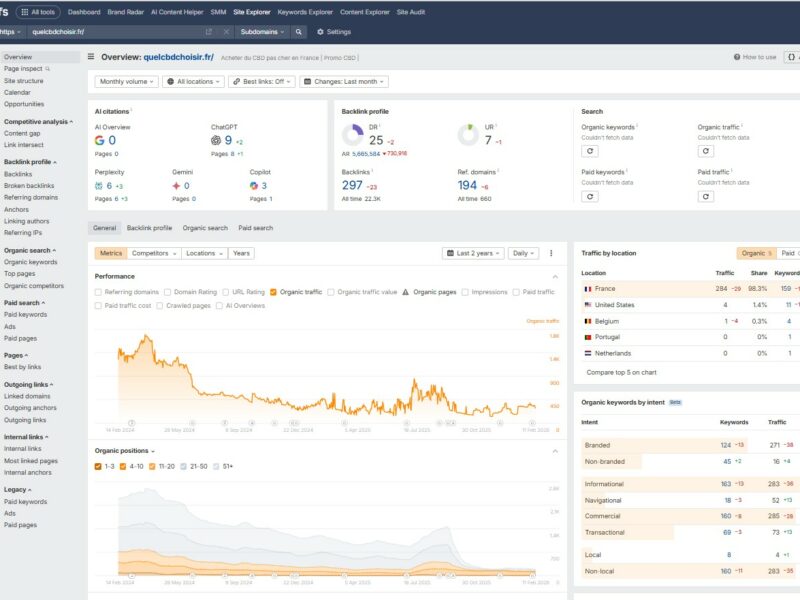Enable the Organic traffic value checkbox

331,292
